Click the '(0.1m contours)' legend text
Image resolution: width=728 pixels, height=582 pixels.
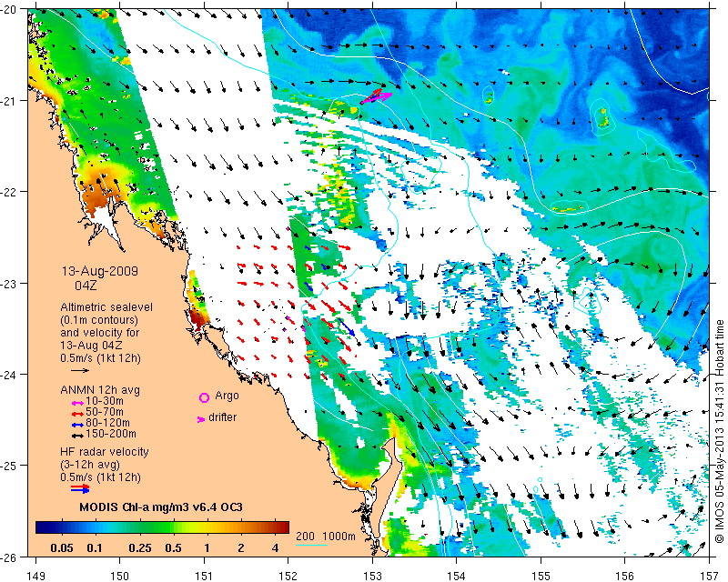coord(99,320)
